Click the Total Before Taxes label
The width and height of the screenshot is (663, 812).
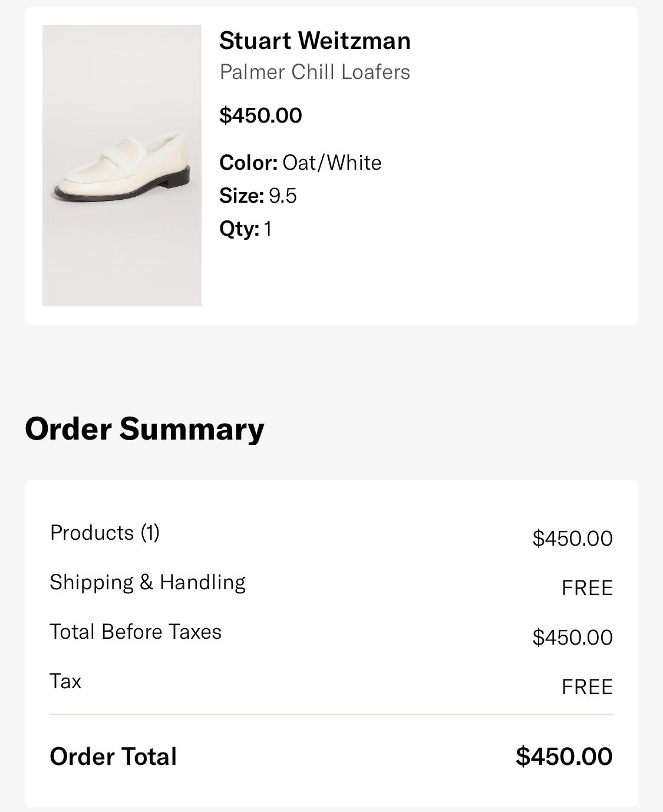136,632
